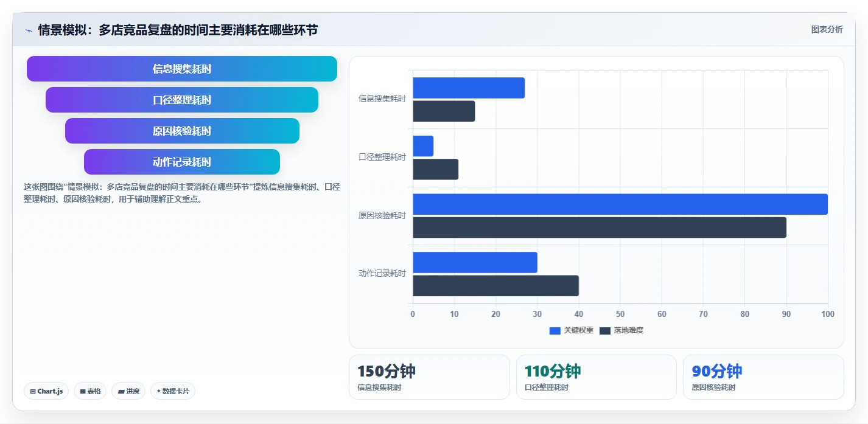Click the description paragraph starting 这张图围绕
This screenshot has width=868, height=424.
(182, 193)
